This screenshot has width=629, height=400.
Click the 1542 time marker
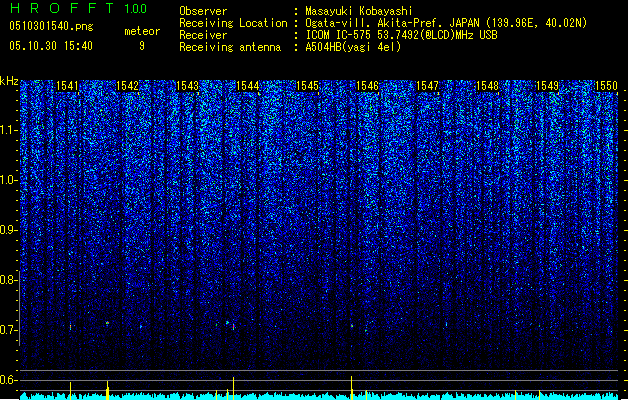click(127, 86)
